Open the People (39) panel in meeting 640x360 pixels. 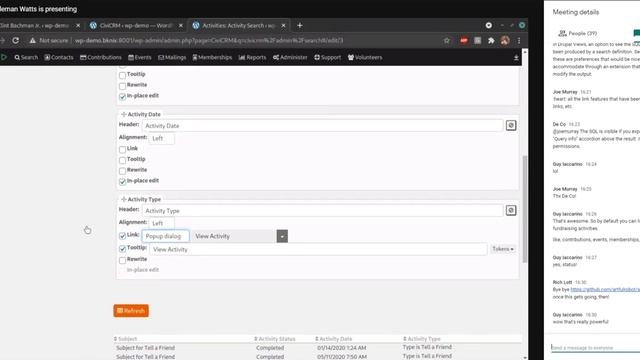pyautogui.click(x=578, y=33)
